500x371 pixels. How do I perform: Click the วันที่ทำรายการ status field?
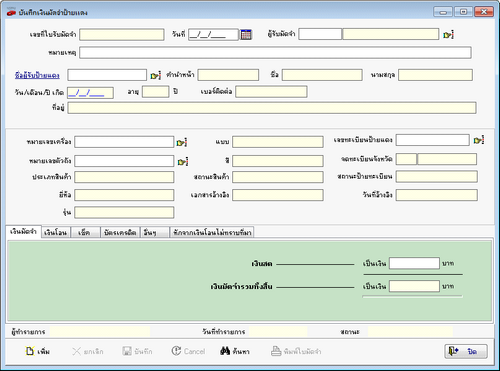(x=278, y=332)
